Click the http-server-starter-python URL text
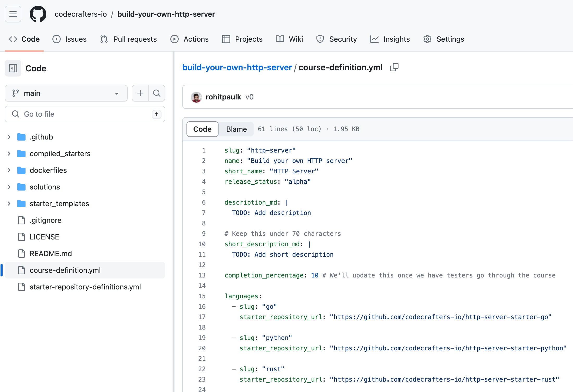573x392 pixels. click(x=448, y=348)
